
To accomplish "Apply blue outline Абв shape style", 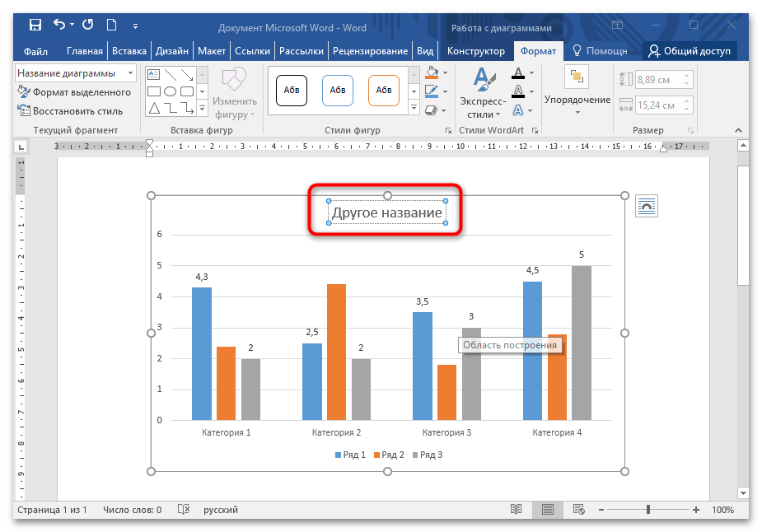I will click(x=338, y=91).
